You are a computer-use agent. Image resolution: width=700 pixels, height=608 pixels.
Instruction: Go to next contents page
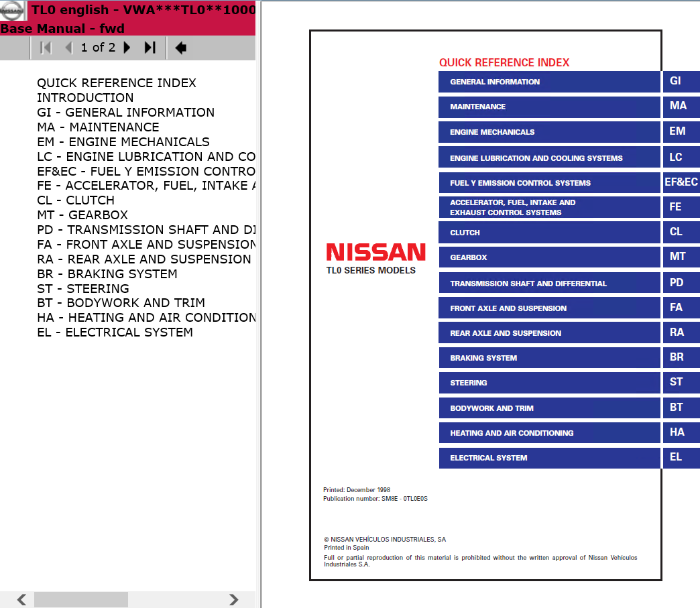click(127, 48)
